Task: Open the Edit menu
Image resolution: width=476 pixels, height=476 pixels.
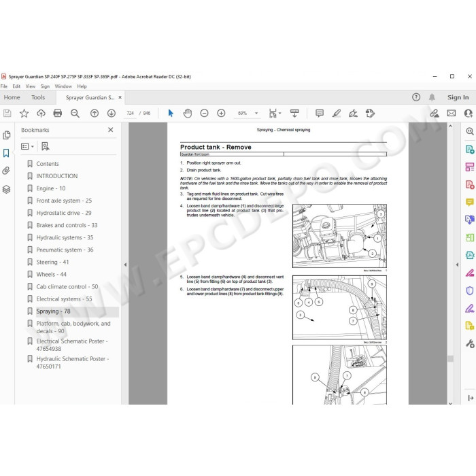Action: (x=16, y=86)
